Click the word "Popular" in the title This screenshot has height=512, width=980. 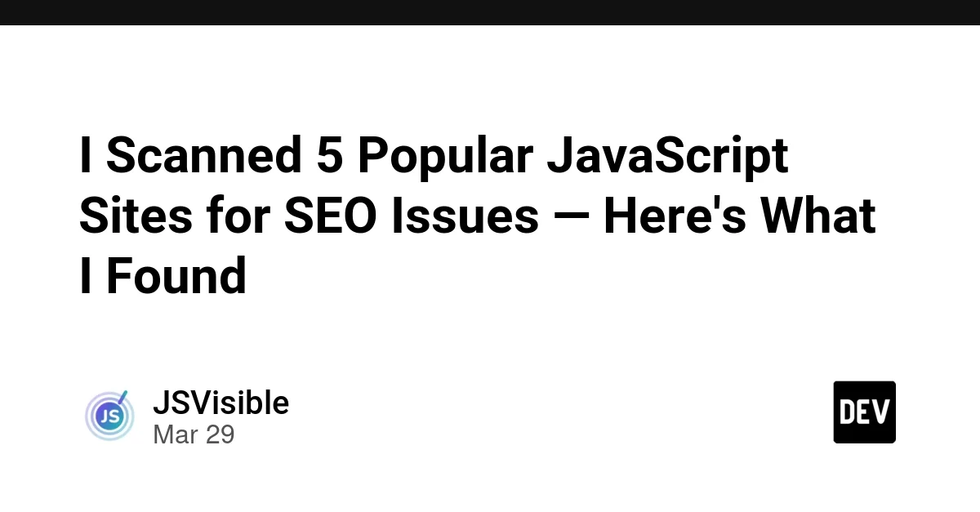(445, 156)
